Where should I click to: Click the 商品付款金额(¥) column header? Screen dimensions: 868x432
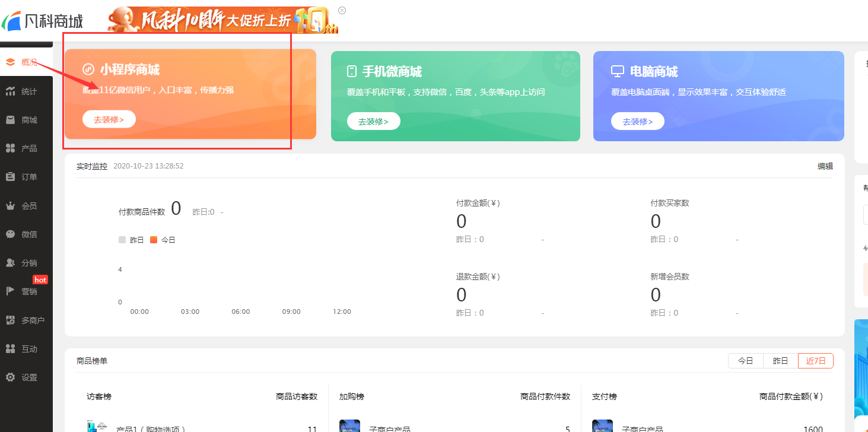[x=791, y=396]
